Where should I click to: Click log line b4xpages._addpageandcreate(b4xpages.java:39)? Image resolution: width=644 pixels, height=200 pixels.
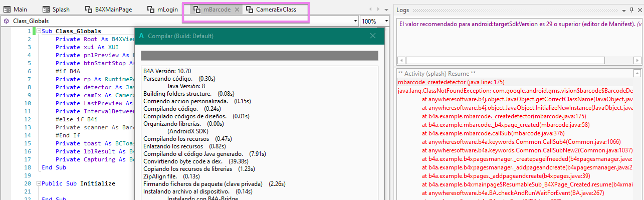(506, 175)
